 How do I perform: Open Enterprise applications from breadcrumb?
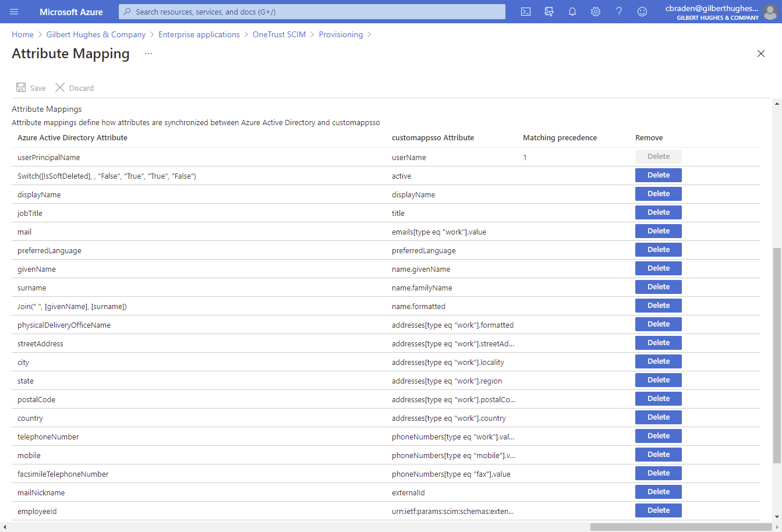[x=199, y=34]
